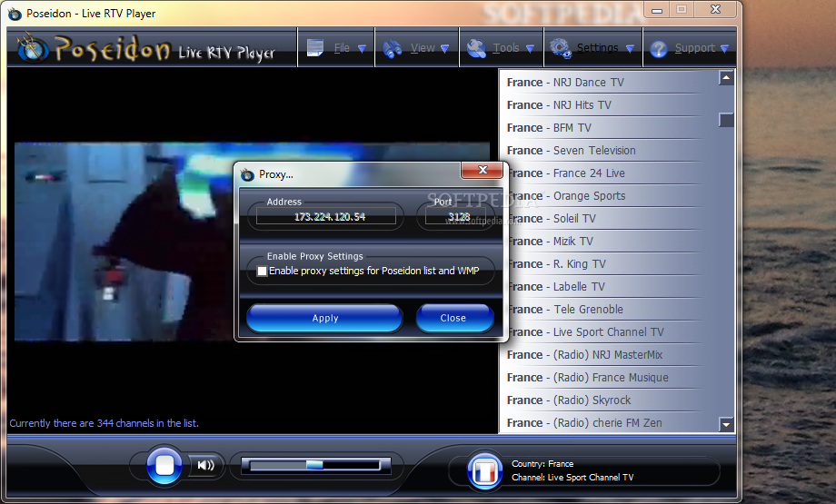Mute audio using the speaker icon
The width and height of the screenshot is (836, 504).
(x=205, y=466)
